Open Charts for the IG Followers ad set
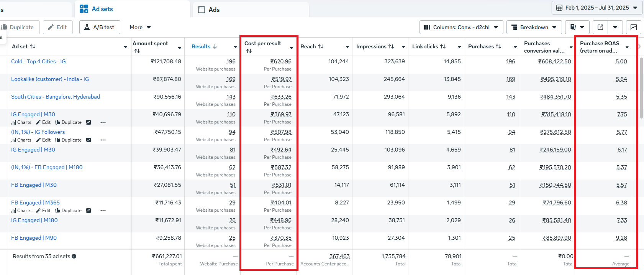The width and height of the screenshot is (644, 275). coord(21,140)
